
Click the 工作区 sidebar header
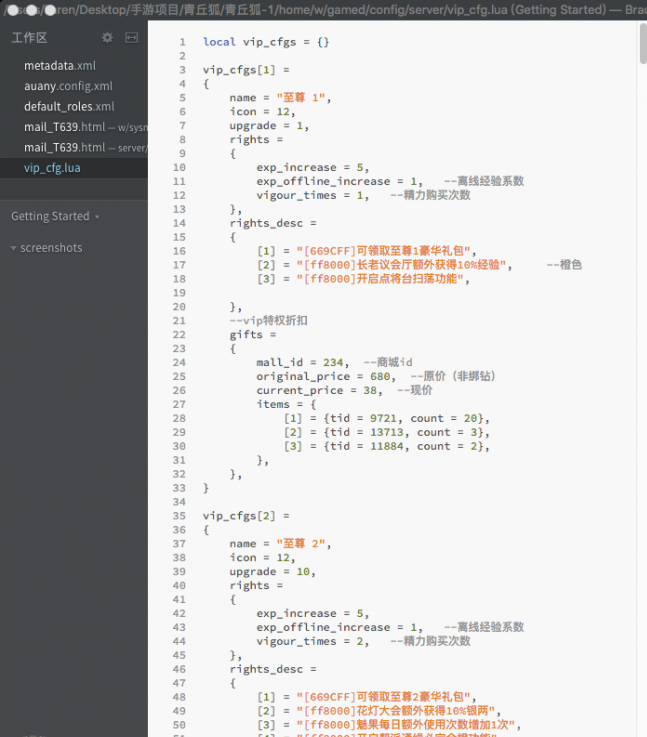coord(29,38)
